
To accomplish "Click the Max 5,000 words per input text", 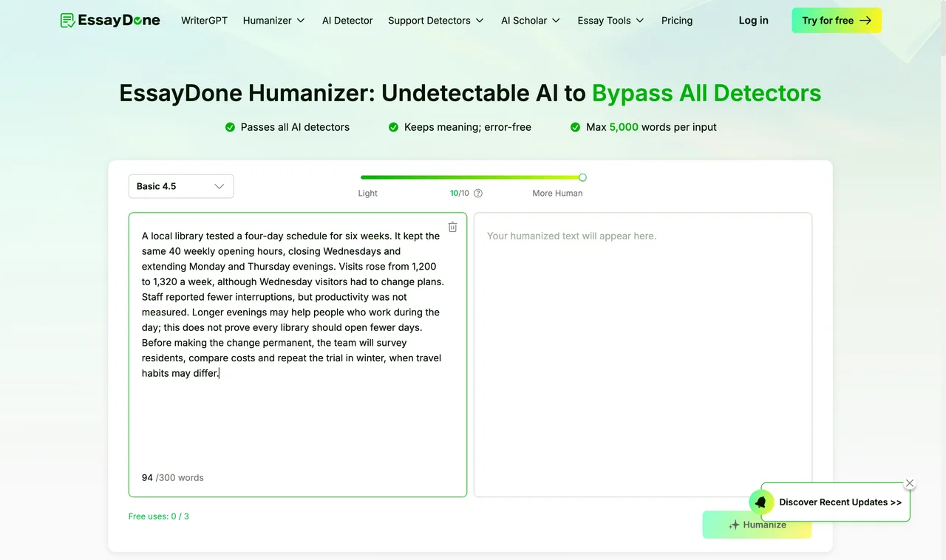I will pos(651,127).
